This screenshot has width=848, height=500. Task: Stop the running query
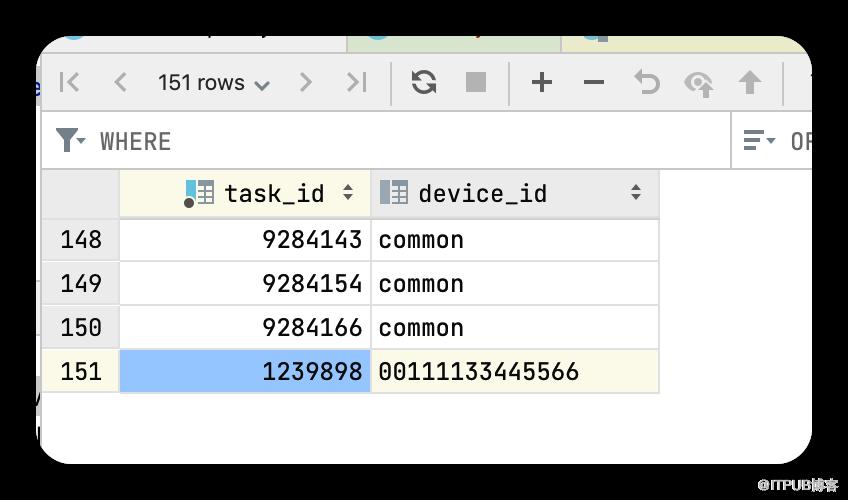pos(476,83)
